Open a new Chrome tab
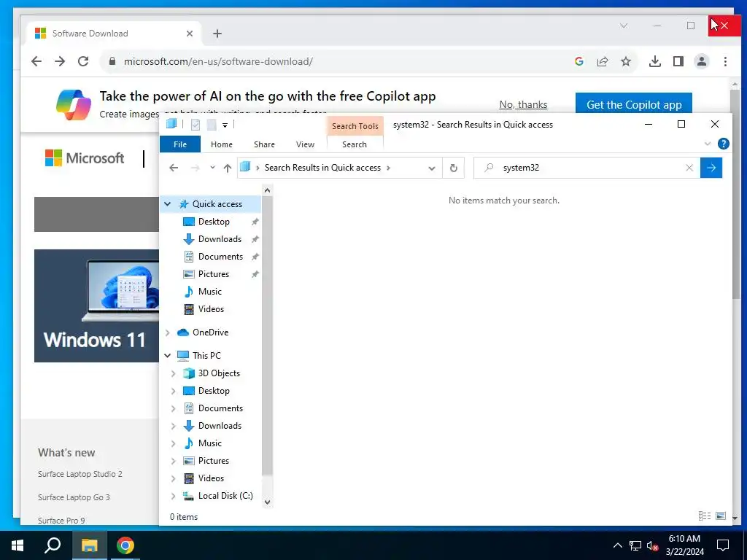747x560 pixels. click(x=217, y=34)
